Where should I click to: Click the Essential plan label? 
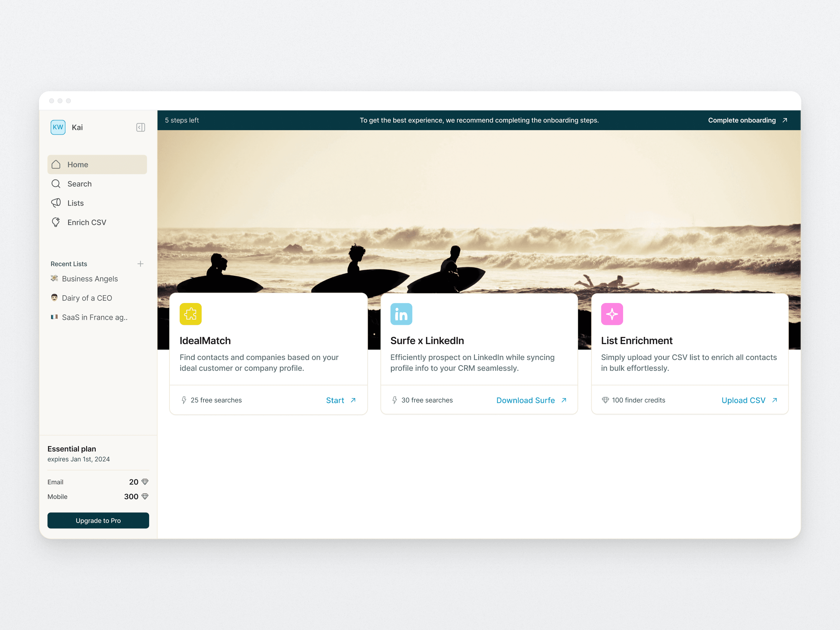(72, 449)
